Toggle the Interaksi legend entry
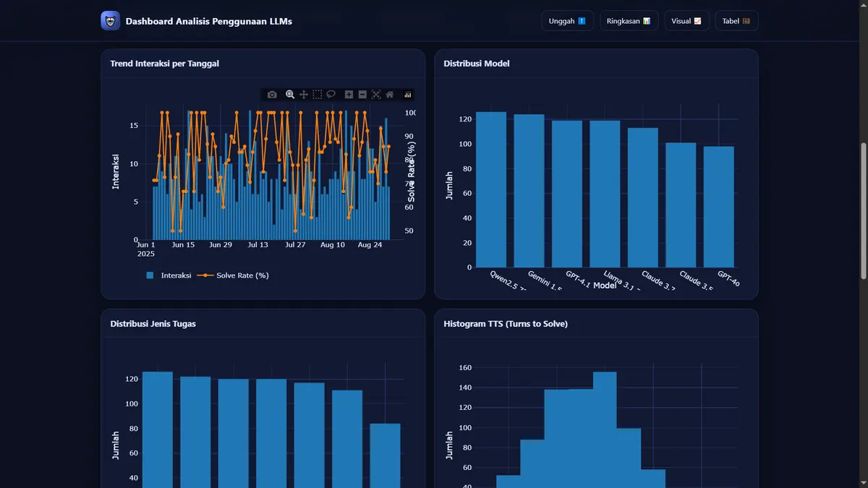This screenshot has width=868, height=488. 169,275
